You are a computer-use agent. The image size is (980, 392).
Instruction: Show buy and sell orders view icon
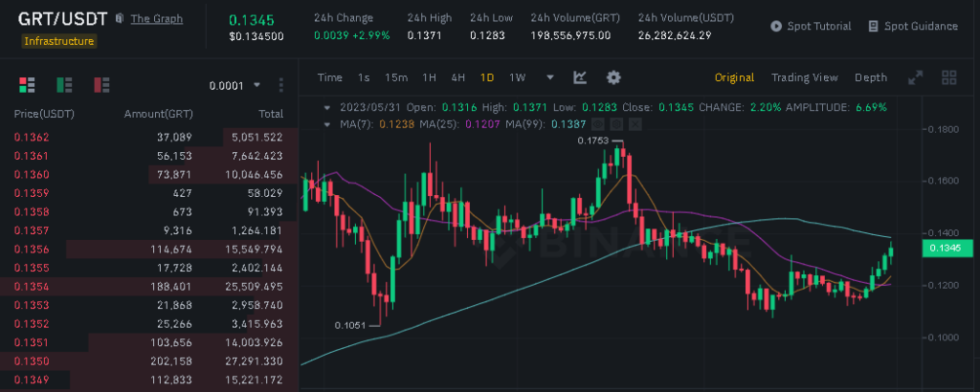(26, 85)
